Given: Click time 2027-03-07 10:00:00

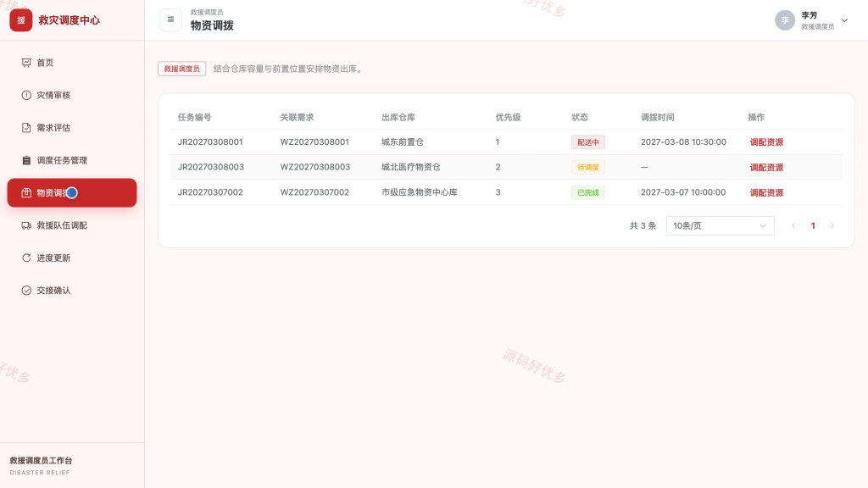Looking at the screenshot, I should coord(683,192).
